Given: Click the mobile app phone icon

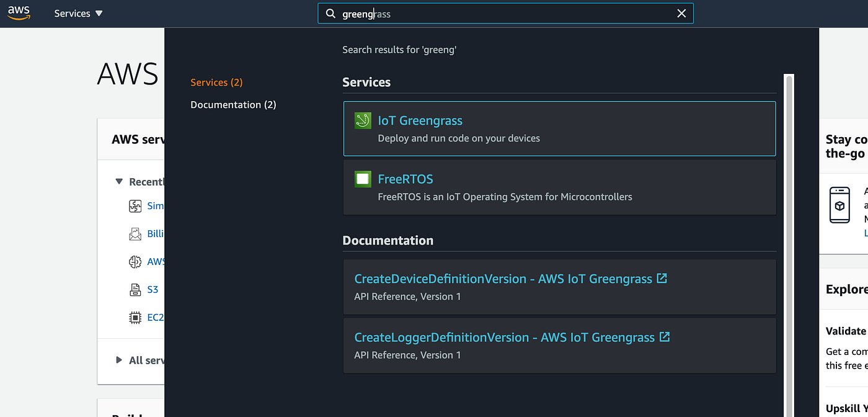Looking at the screenshot, I should click(x=839, y=205).
